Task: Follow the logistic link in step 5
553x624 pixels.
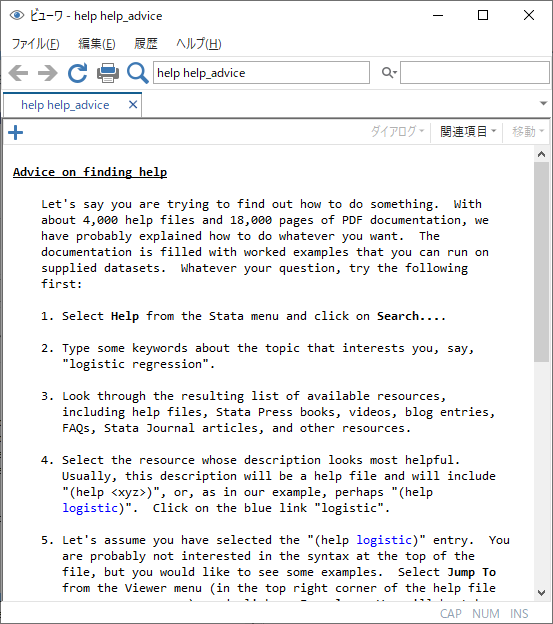Action: tap(384, 540)
